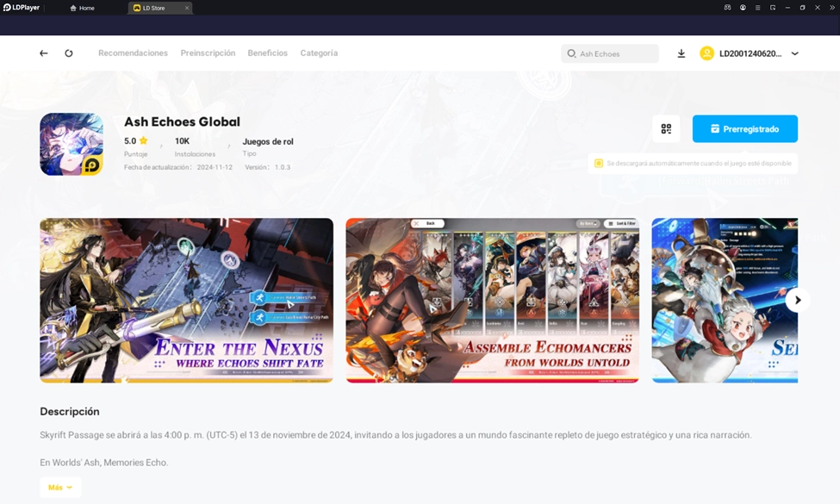Open the Preinscripción section

pos(208,53)
